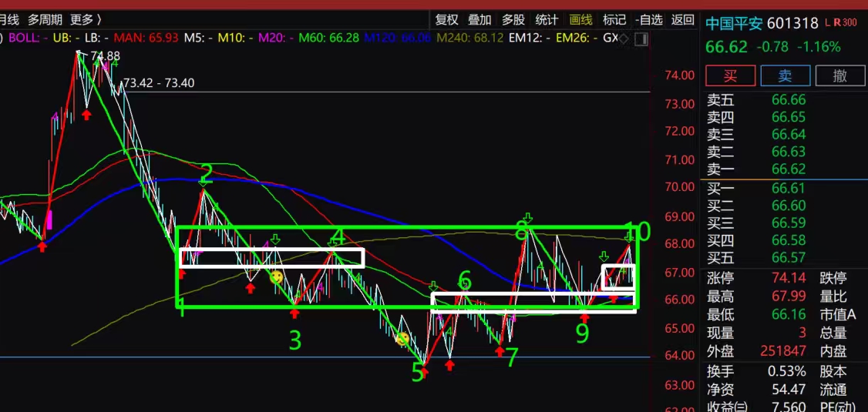The image size is (868, 412).
Task: Click the 300 index tag
Action: (849, 22)
